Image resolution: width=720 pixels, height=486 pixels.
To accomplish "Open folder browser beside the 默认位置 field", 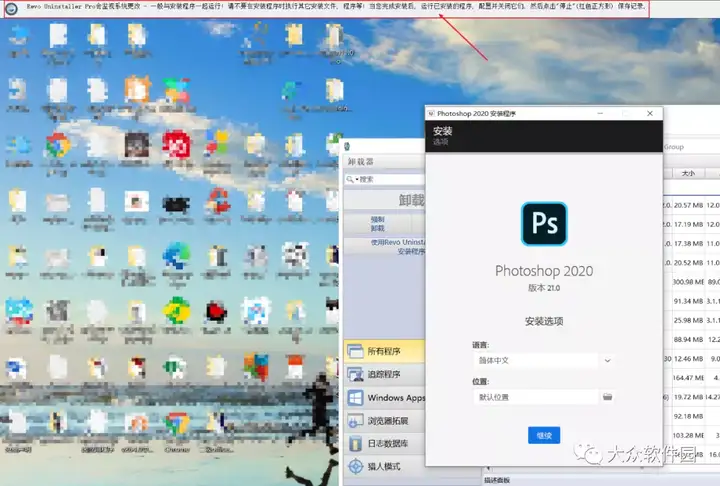I will tap(607, 397).
